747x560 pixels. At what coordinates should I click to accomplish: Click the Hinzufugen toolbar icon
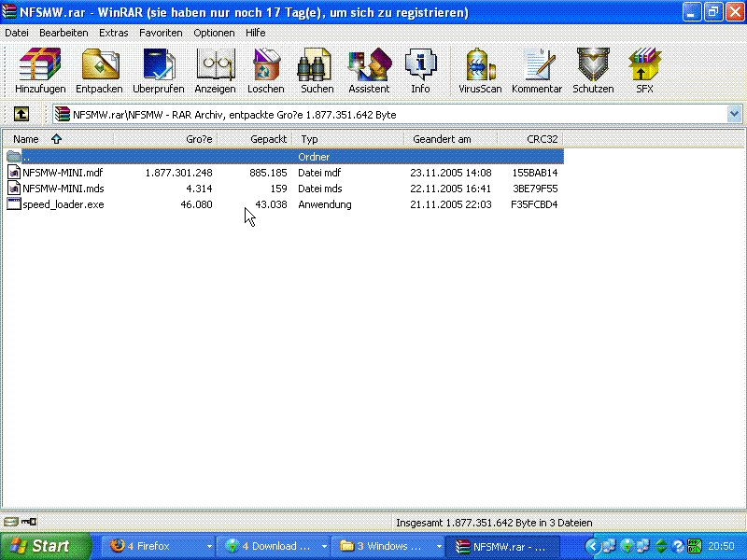(x=40, y=71)
